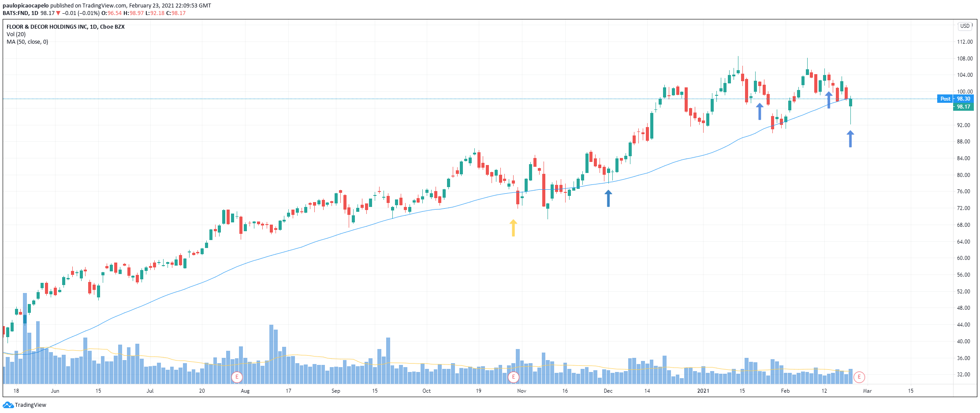Select the USD currency label
Screen dimensions: 980x413
(965, 26)
